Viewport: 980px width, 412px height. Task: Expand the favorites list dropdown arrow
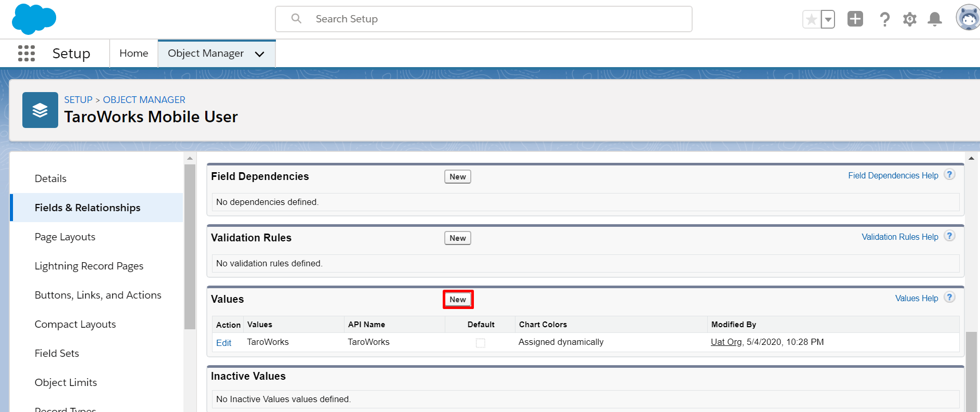coord(828,20)
